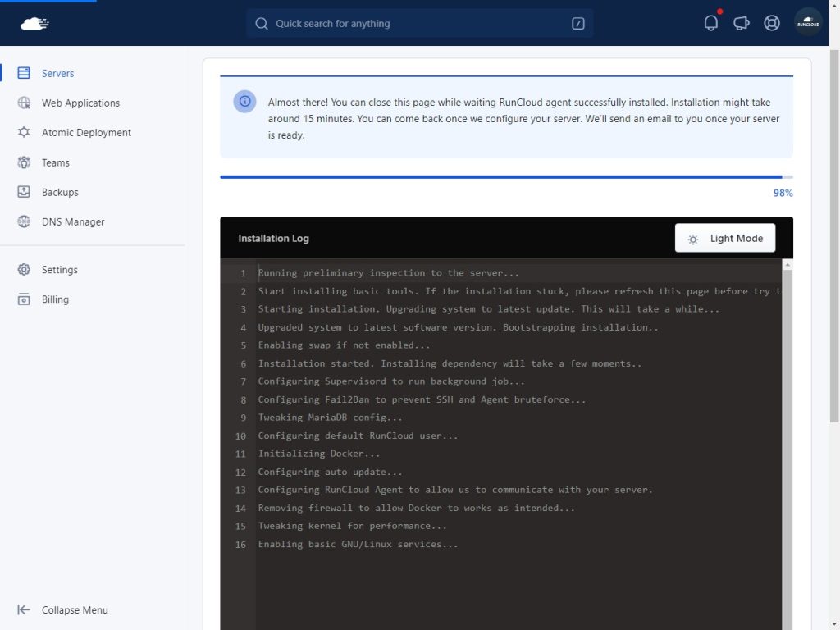Navigate to DNS Manager

tap(73, 221)
